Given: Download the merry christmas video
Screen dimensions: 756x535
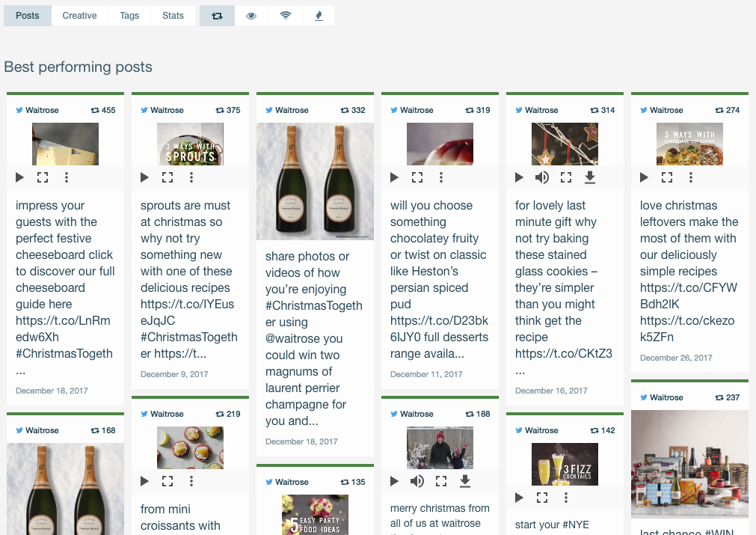Looking at the screenshot, I should 465,481.
